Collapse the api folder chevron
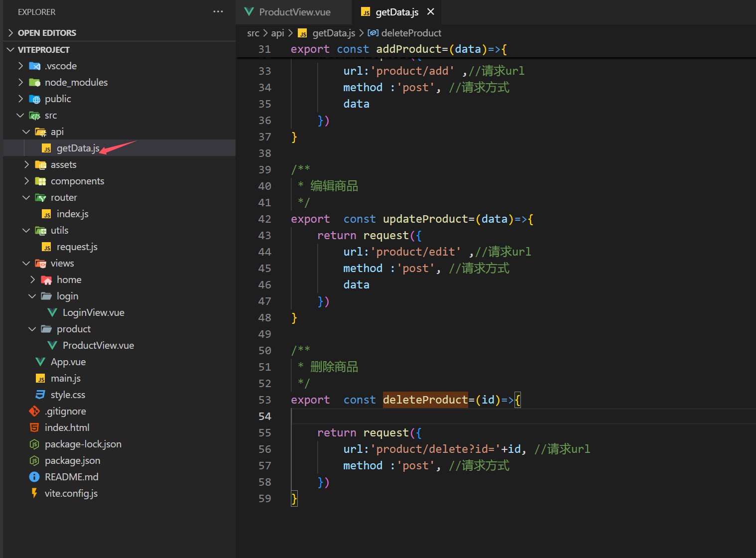Image resolution: width=756 pixels, height=558 pixels. point(26,132)
